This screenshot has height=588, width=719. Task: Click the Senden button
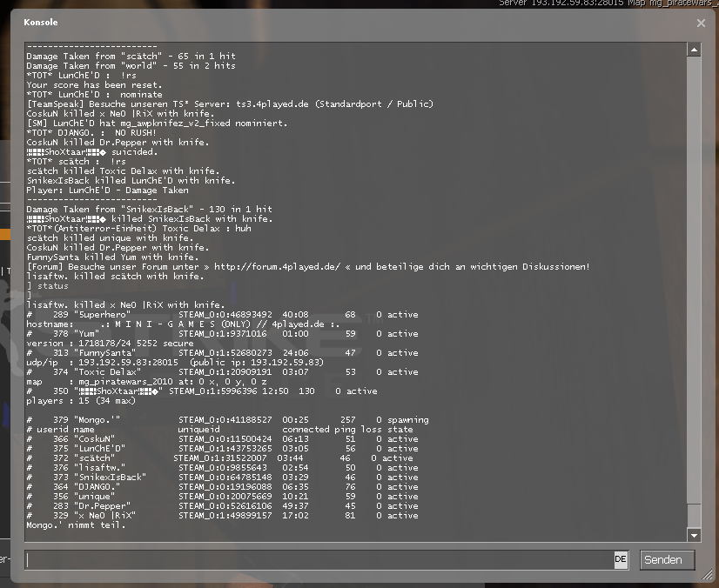pyautogui.click(x=667, y=560)
